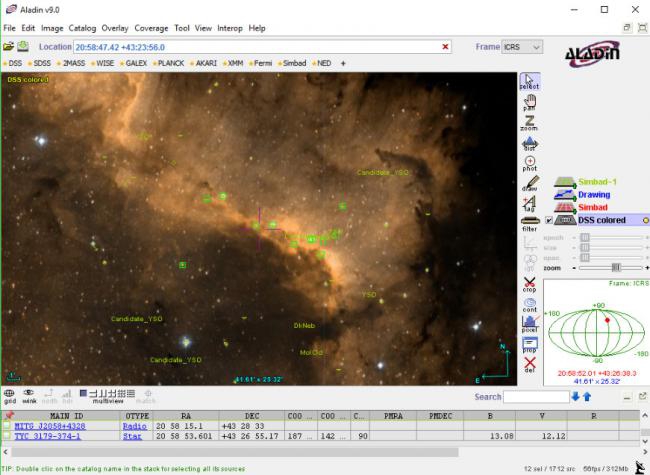Select the pan hand tool
This screenshot has height=475, width=650.
529,103
